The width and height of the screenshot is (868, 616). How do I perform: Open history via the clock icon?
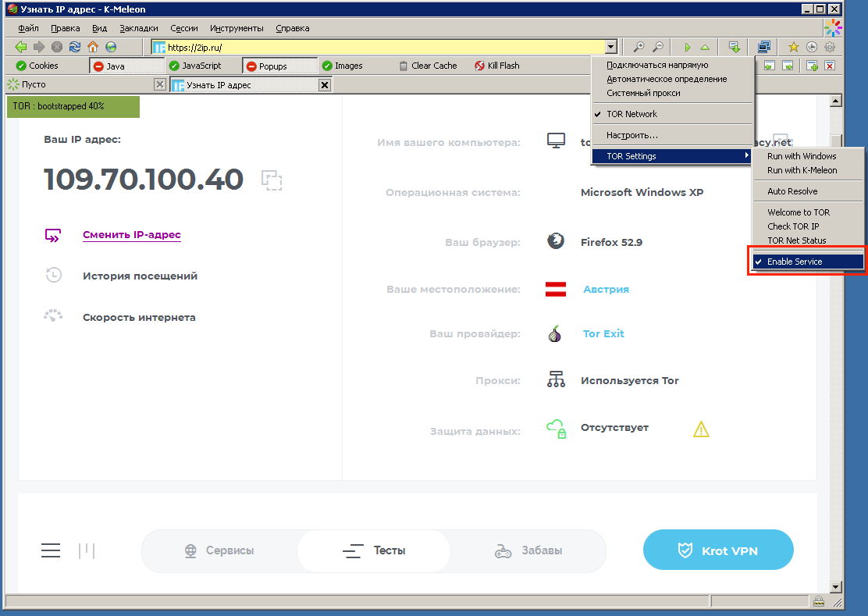point(812,47)
